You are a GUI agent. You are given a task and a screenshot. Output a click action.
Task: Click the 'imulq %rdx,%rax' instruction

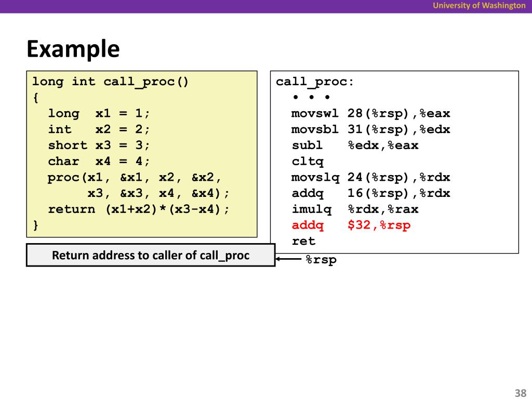[355, 209]
